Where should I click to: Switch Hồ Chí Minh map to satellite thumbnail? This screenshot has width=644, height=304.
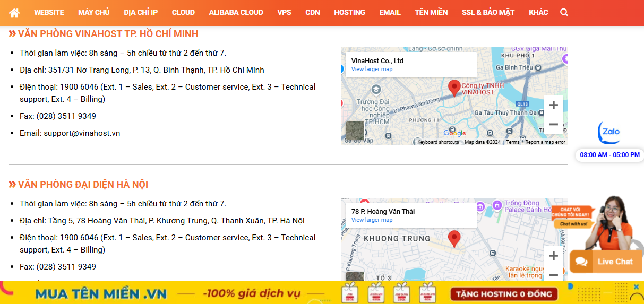(x=355, y=131)
